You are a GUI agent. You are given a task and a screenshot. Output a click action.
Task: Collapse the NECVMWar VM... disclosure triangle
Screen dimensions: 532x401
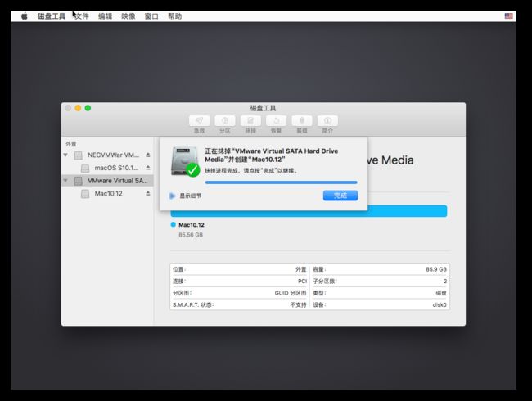65,155
